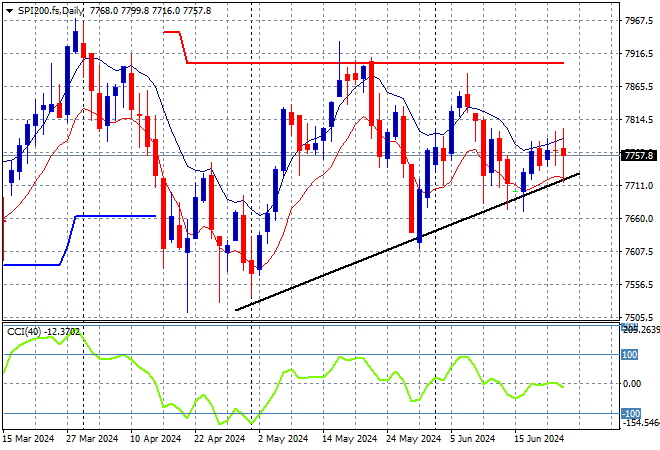
Task: Click the dropdown triangle before SPI200.fs
Action: [9, 11]
